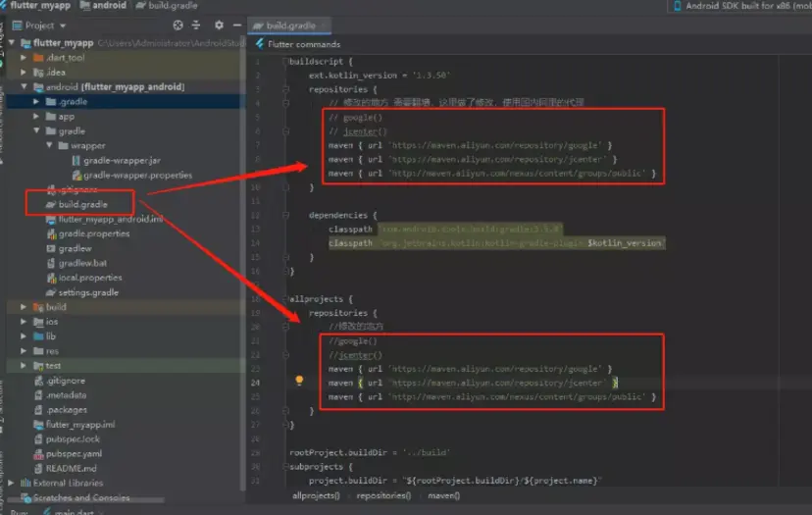Expand the .dart_tool folder
The width and height of the screenshot is (812, 515).
[24, 58]
